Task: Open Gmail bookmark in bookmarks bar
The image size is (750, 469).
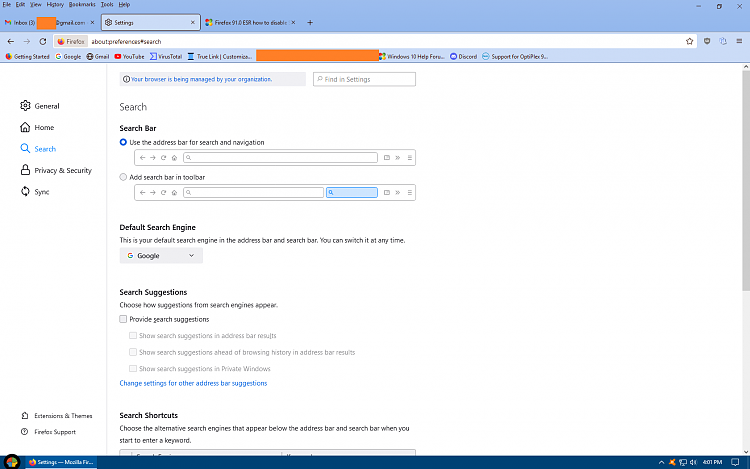Action: click(98, 56)
